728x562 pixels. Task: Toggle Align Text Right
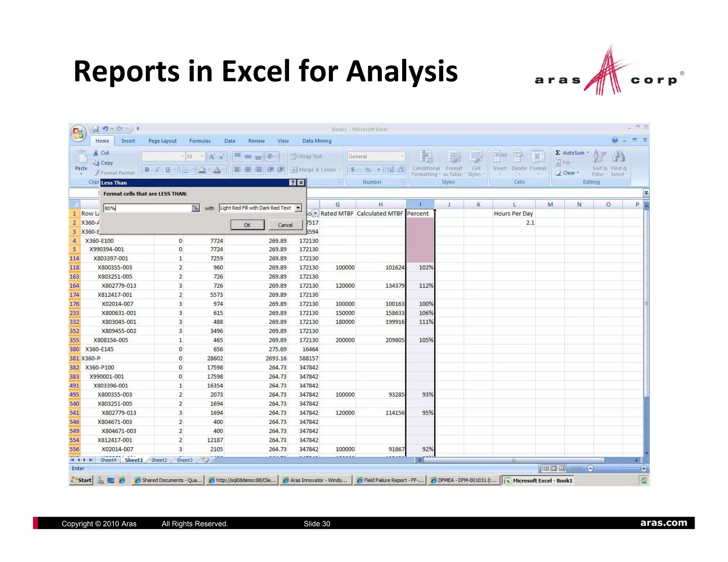(x=258, y=170)
